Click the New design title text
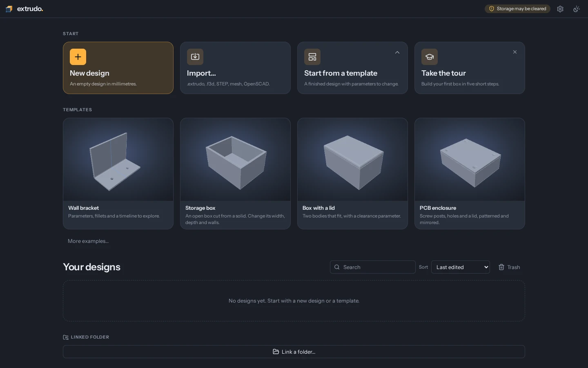Viewport: 588px width, 368px height. [x=89, y=73]
